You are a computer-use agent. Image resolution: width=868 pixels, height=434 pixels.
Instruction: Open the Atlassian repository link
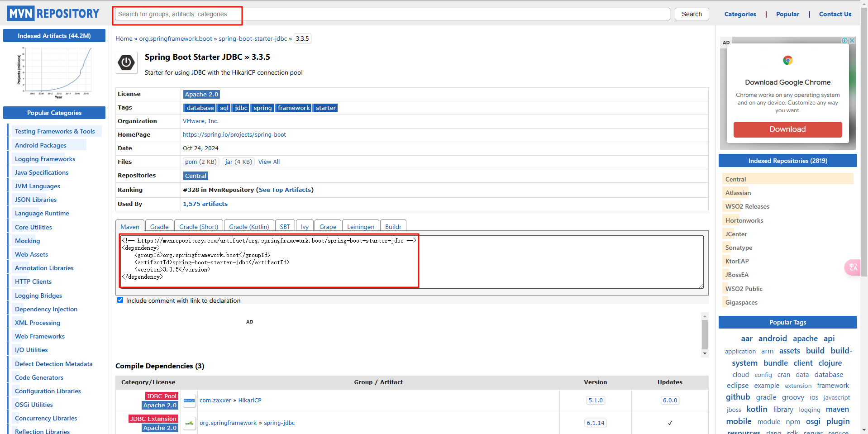tap(738, 193)
